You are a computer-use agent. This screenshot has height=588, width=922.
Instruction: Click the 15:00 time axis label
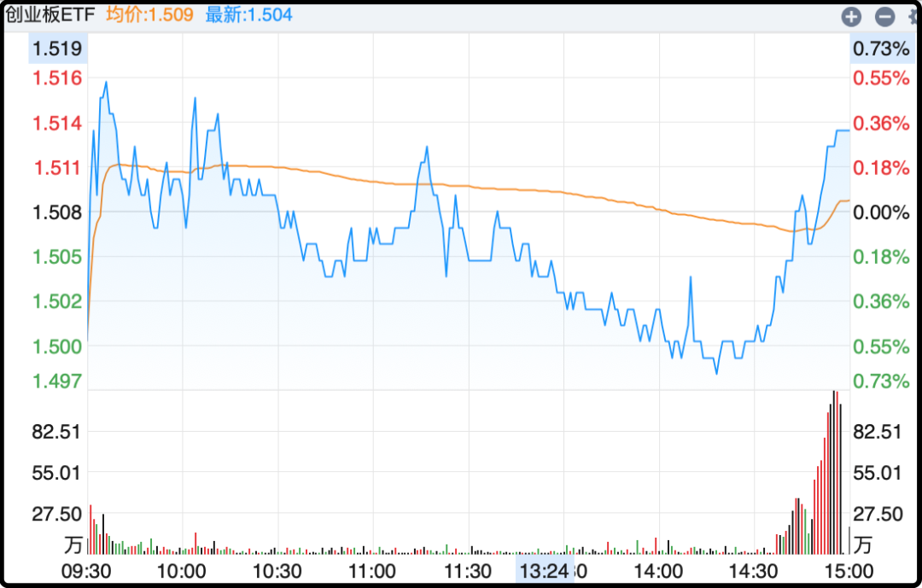(x=848, y=571)
